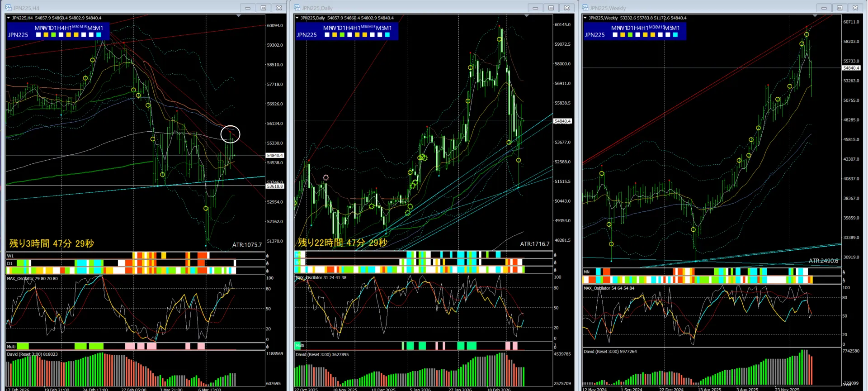Maximize the JPN225,Daily chart window

point(551,8)
